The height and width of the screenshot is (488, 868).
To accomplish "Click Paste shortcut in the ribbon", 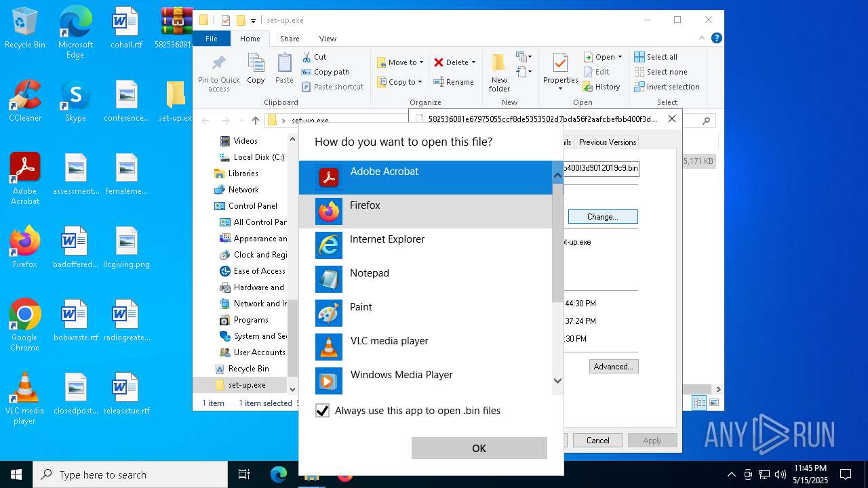I will [333, 87].
